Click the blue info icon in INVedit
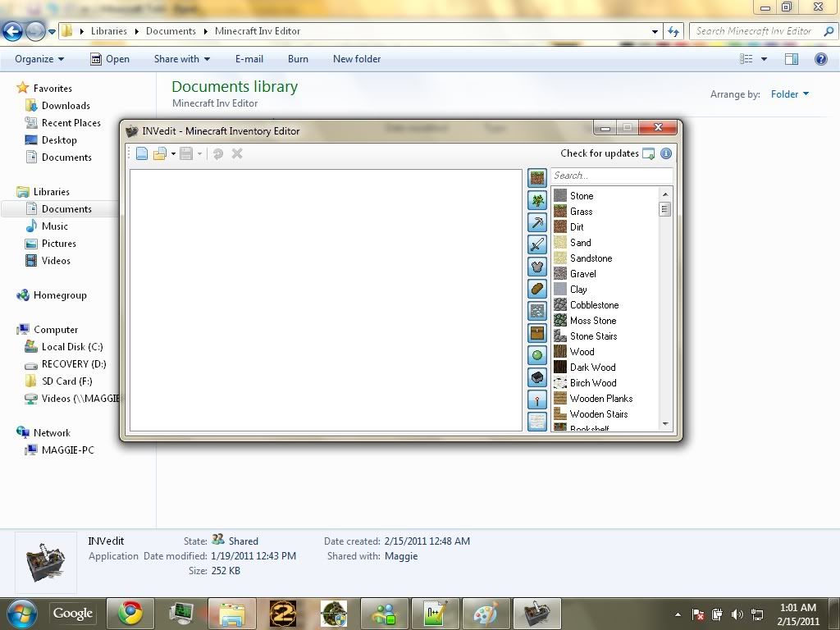The height and width of the screenshot is (630, 840). coord(666,153)
